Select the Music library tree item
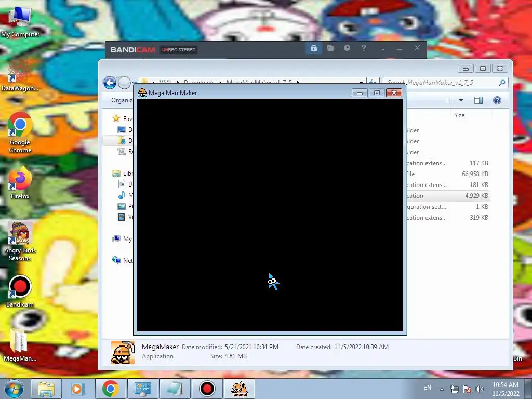 [x=125, y=195]
